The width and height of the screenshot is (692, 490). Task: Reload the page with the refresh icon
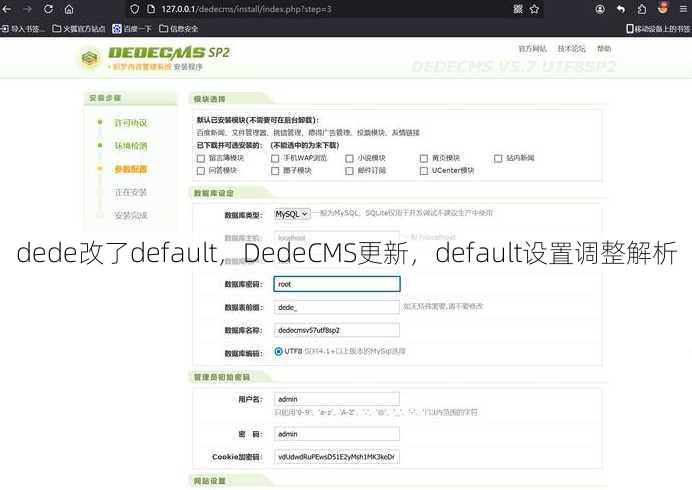pyautogui.click(x=48, y=9)
